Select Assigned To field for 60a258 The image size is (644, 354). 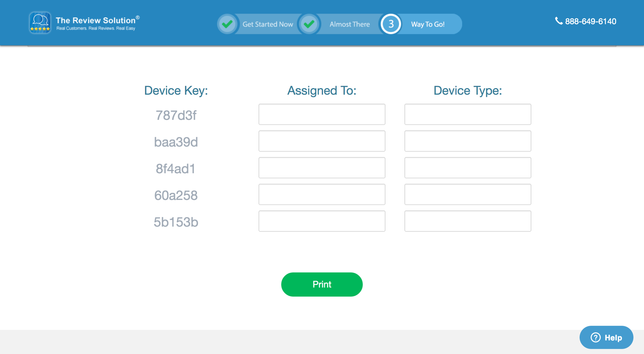click(322, 194)
